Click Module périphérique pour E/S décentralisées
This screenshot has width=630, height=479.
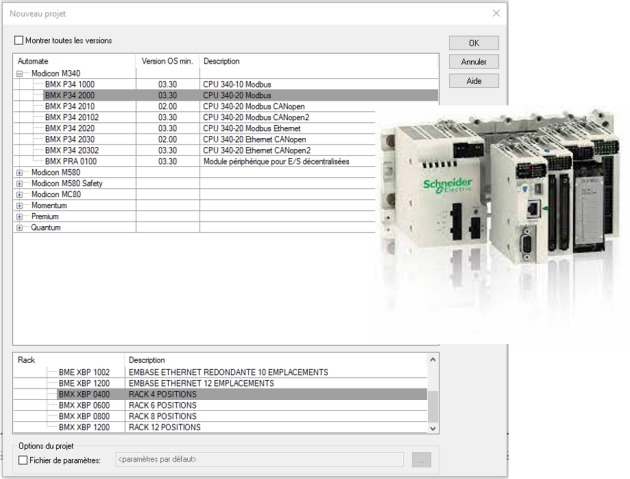[x=276, y=162]
